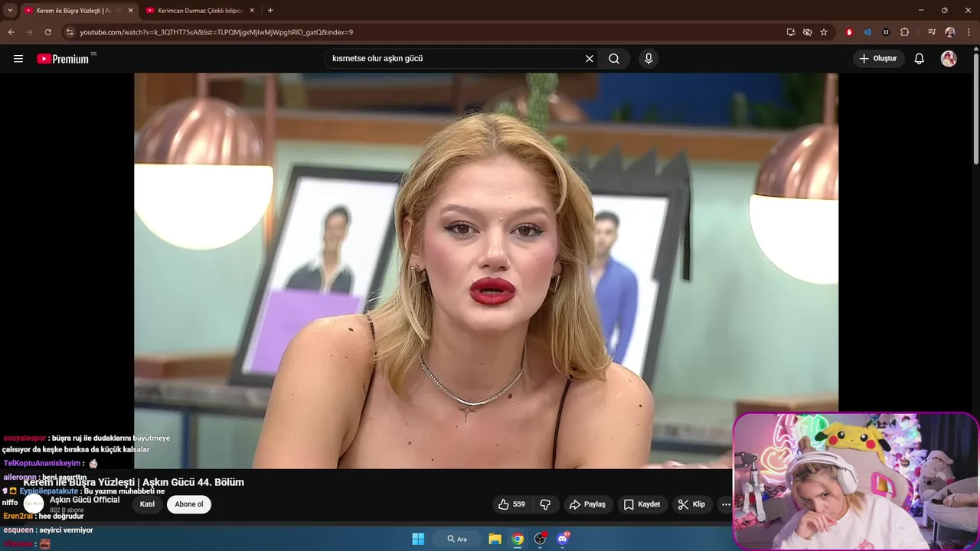The image size is (980, 551).
Task: Open a new browser tab
Action: pyautogui.click(x=270, y=11)
